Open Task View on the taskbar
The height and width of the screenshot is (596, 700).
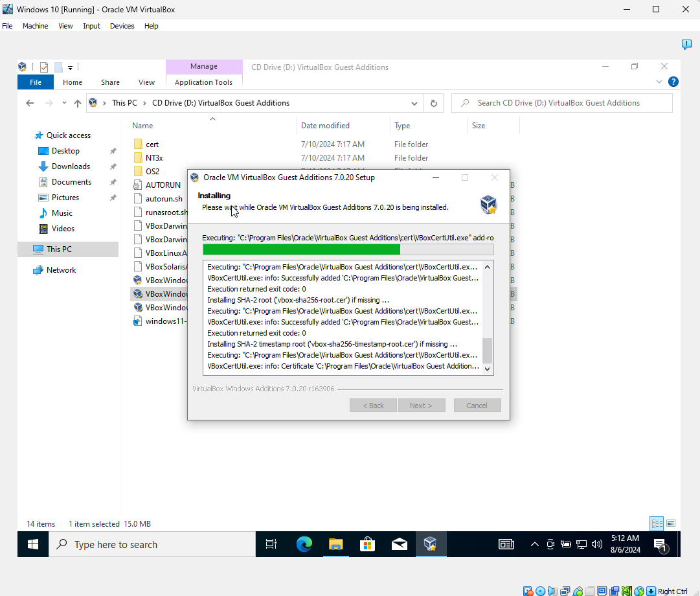[271, 544]
